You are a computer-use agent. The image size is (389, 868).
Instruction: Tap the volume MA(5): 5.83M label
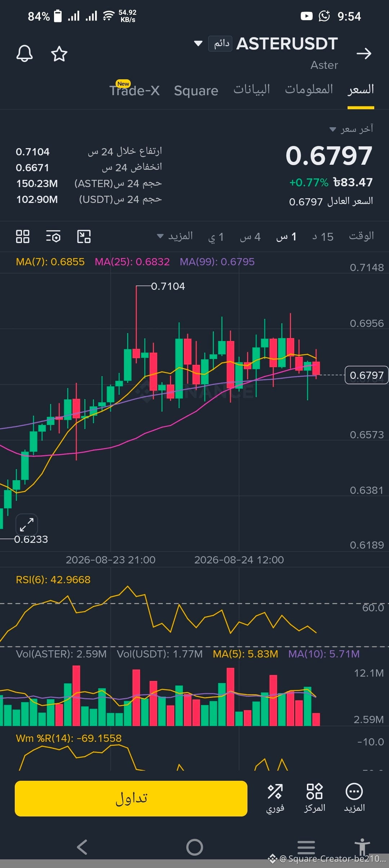click(x=245, y=654)
